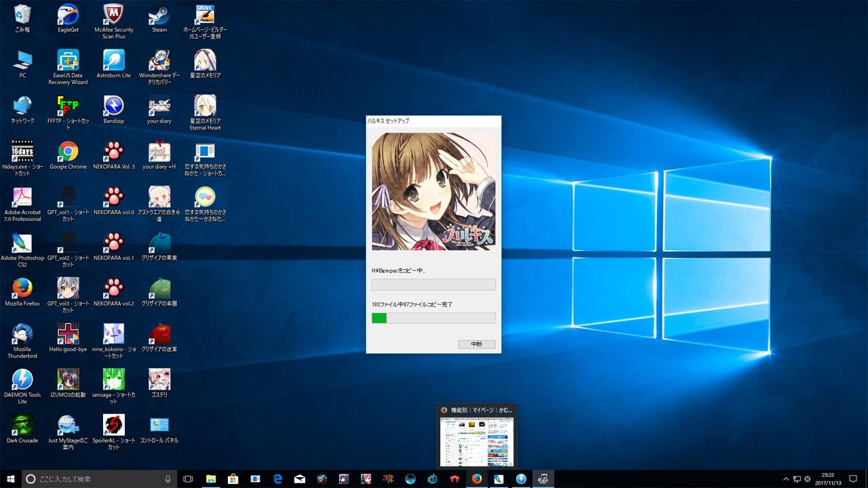Expand the hidden system tray icons

coord(786,479)
